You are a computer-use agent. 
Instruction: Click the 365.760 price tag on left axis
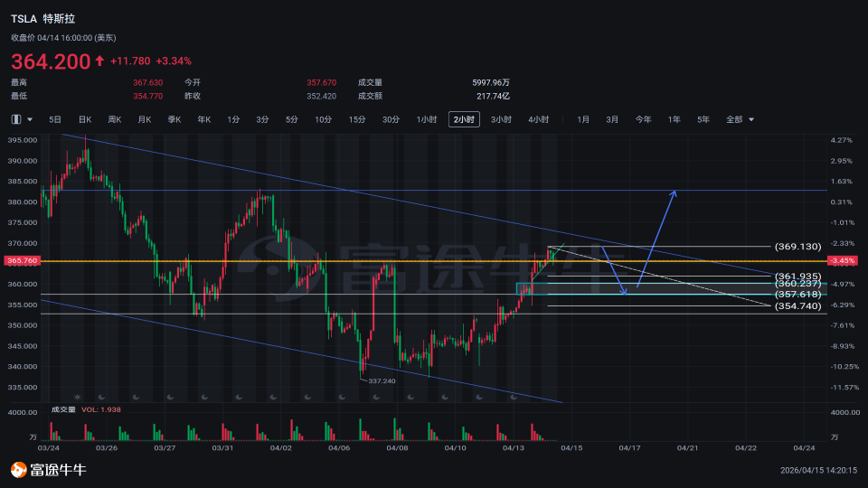[x=21, y=260]
